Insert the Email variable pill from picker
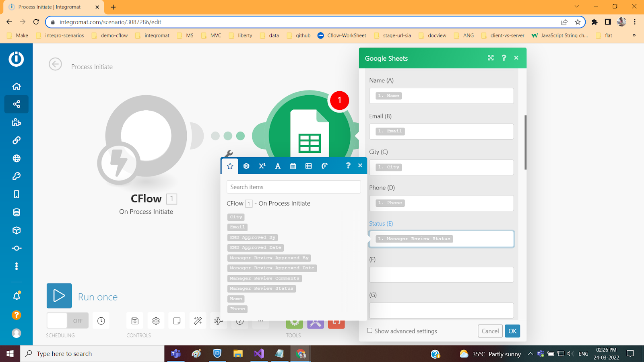 (237, 227)
